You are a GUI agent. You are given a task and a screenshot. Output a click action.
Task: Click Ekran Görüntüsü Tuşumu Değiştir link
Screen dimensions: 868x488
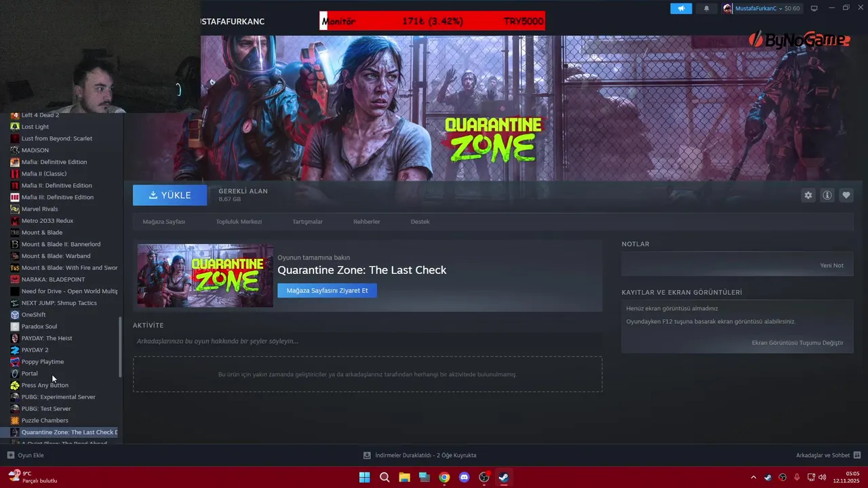[797, 342]
